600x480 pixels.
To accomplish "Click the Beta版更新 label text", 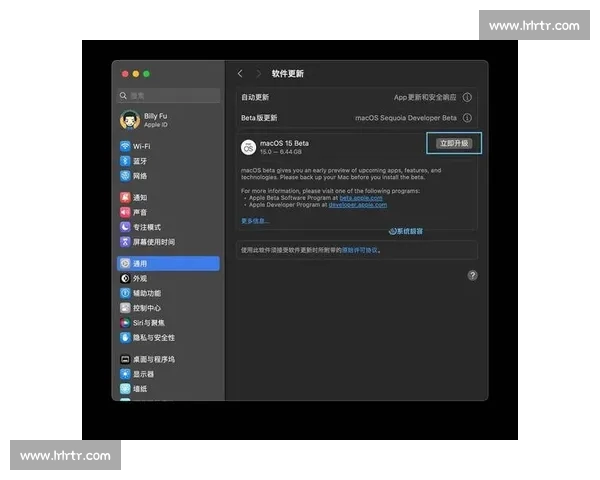I will pos(259,118).
